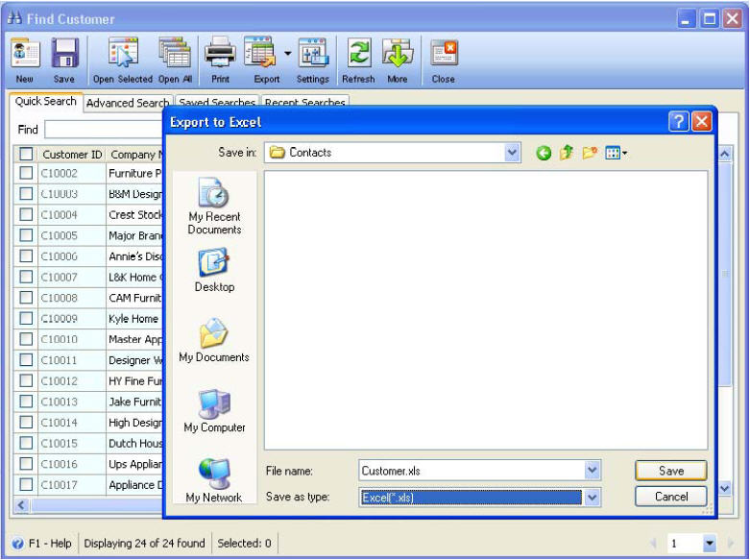The height and width of the screenshot is (560, 750).
Task: Switch to the Recent Searches tab
Action: pyautogui.click(x=304, y=103)
